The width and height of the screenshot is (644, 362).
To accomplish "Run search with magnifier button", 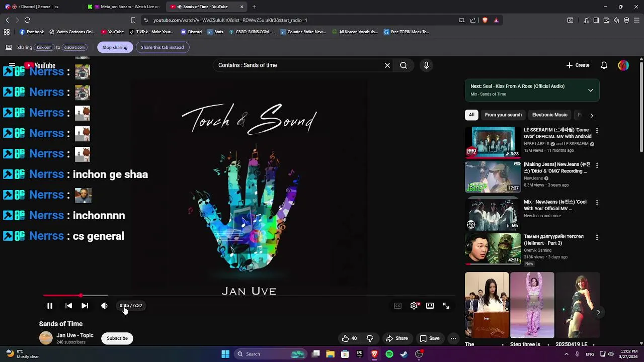I will 404,65.
